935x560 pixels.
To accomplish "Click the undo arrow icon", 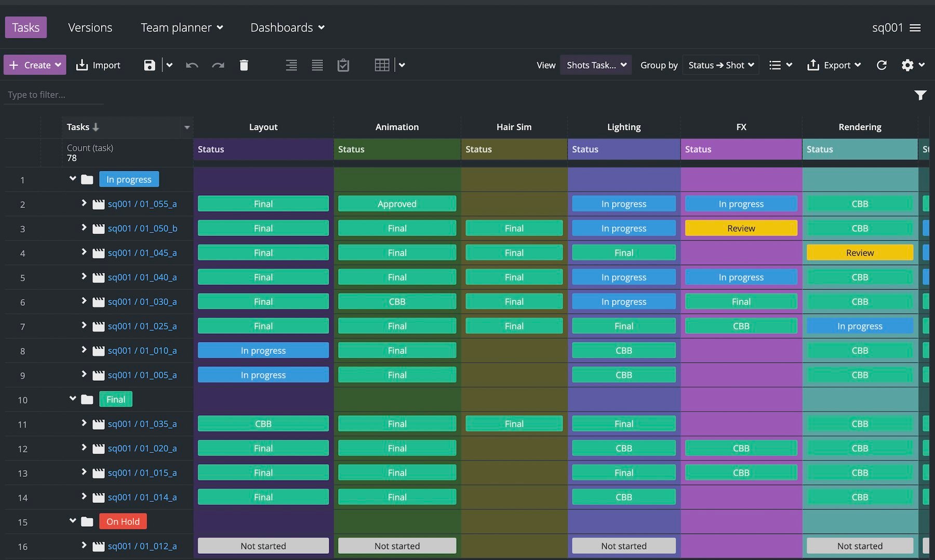I will pos(192,65).
